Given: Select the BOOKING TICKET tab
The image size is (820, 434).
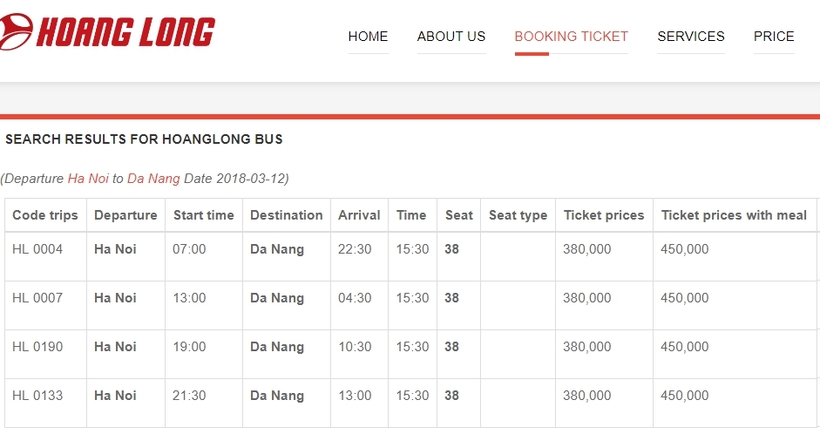Looking at the screenshot, I should coord(571,36).
